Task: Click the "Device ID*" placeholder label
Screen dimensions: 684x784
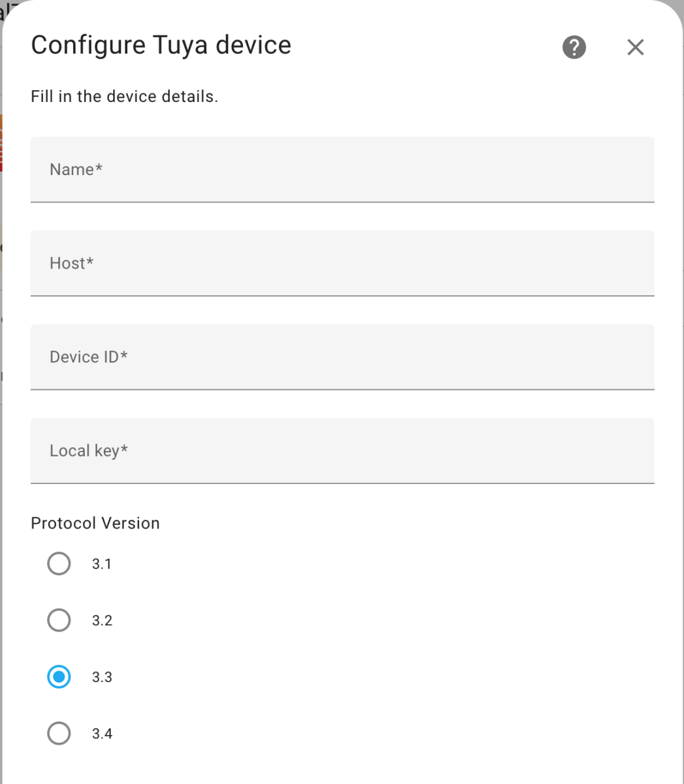Action: (x=88, y=357)
